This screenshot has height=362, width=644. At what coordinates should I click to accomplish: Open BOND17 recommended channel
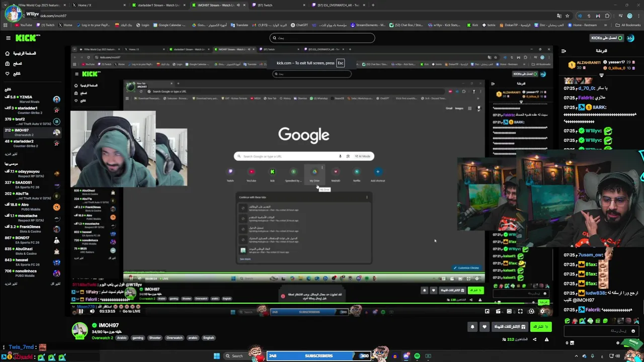click(x=32, y=240)
